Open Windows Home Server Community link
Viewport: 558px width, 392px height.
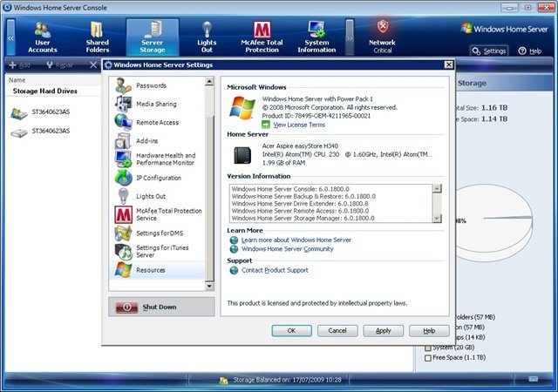click(x=287, y=249)
